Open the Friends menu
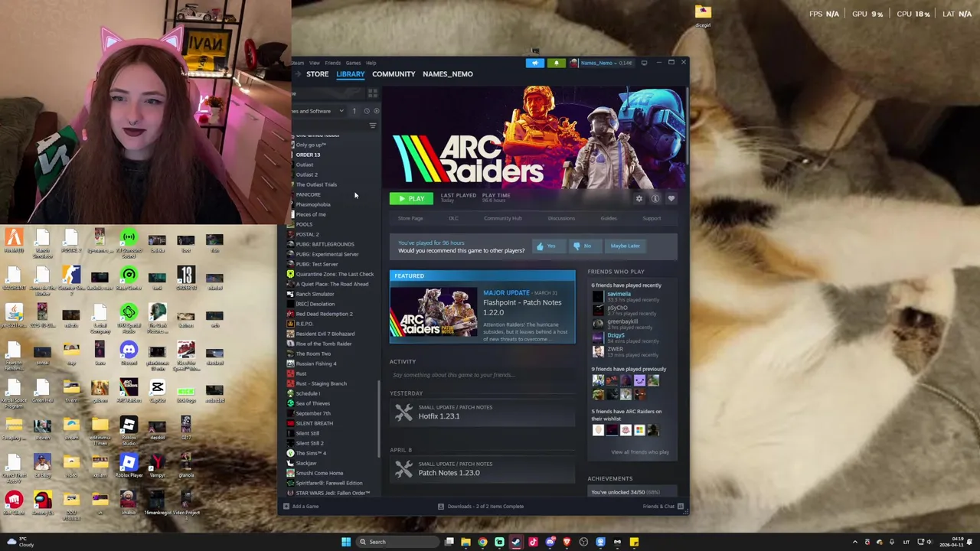Image resolution: width=980 pixels, height=551 pixels. pyautogui.click(x=333, y=63)
